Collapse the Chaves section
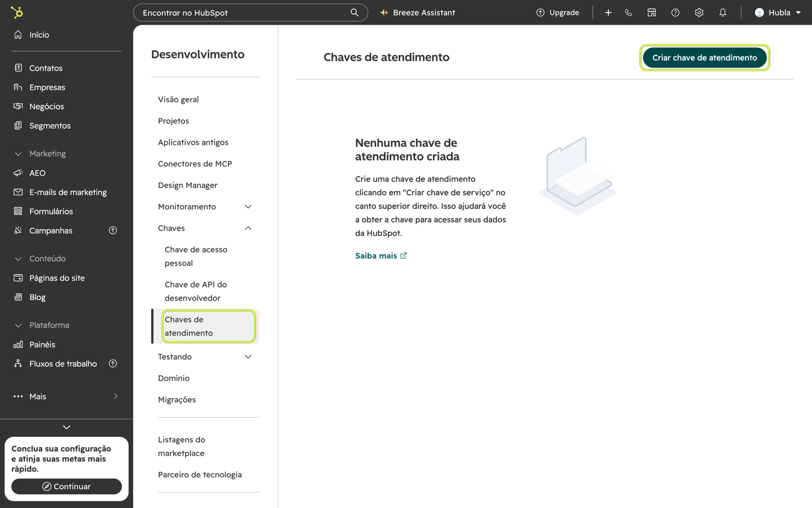This screenshot has height=508, width=812. (205, 228)
